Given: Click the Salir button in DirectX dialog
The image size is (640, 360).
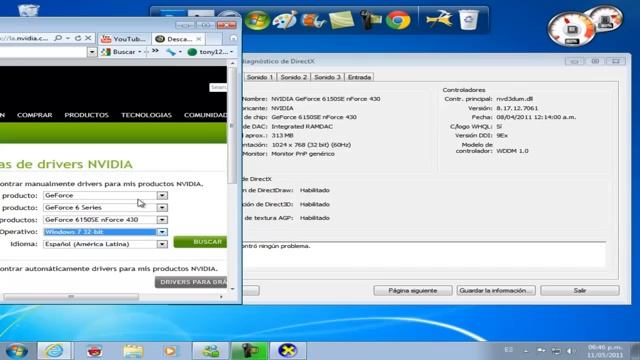Looking at the screenshot, I should pyautogui.click(x=580, y=291).
